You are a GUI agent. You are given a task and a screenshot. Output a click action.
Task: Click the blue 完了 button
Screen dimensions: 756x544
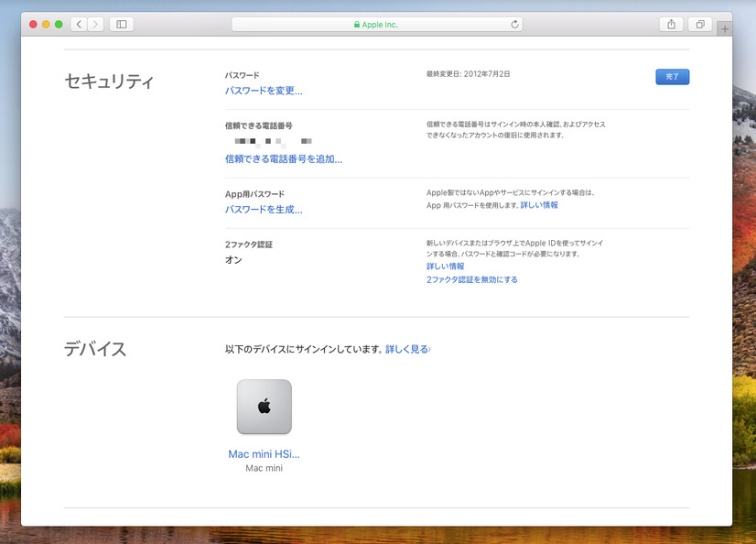672,77
